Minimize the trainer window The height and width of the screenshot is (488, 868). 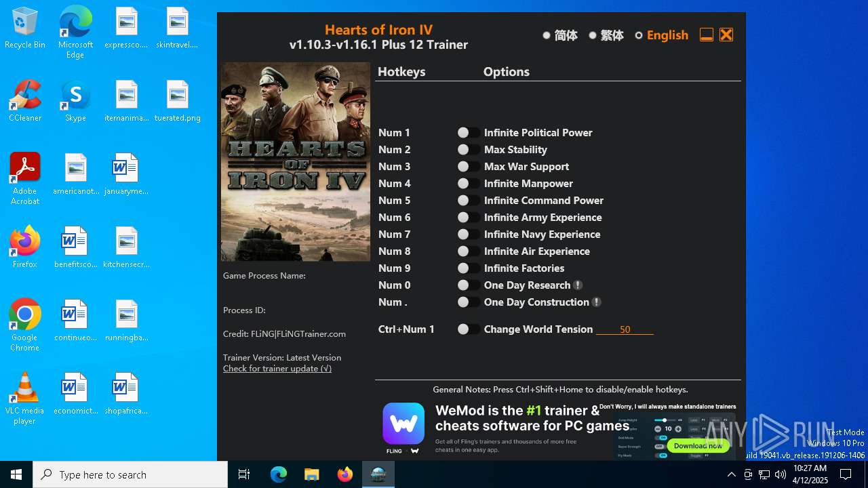tap(707, 35)
